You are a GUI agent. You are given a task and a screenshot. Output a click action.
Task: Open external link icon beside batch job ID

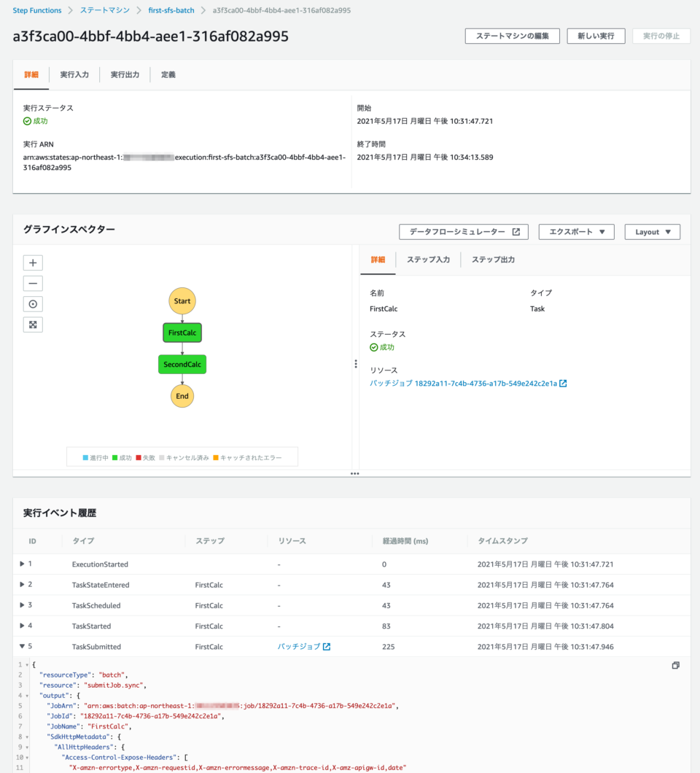click(x=563, y=384)
